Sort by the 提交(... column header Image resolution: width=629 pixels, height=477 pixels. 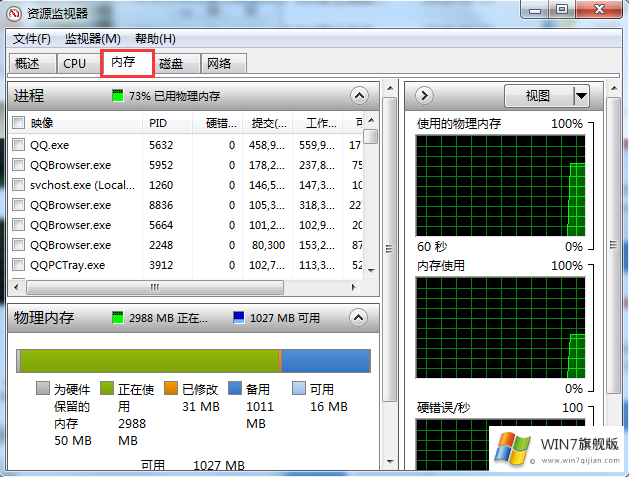coord(268,123)
